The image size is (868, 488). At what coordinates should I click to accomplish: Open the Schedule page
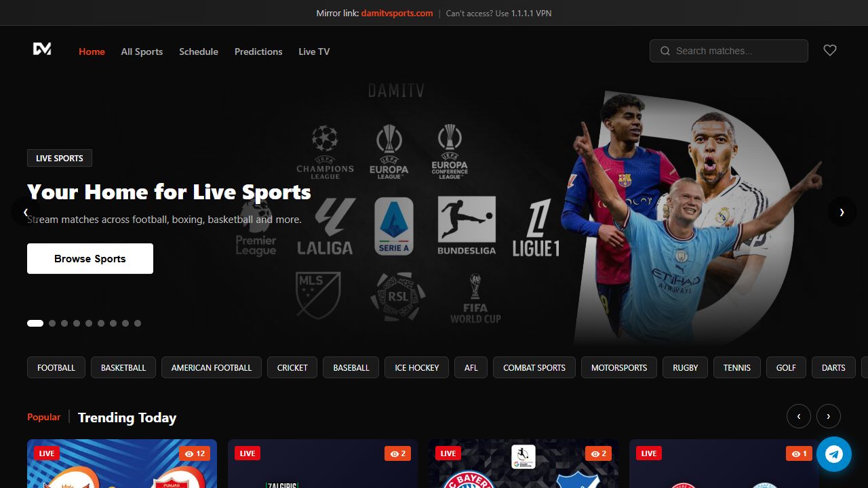coord(199,52)
